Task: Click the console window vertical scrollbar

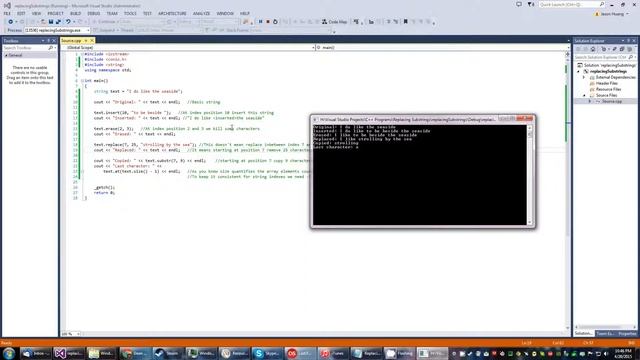Action: [529, 175]
